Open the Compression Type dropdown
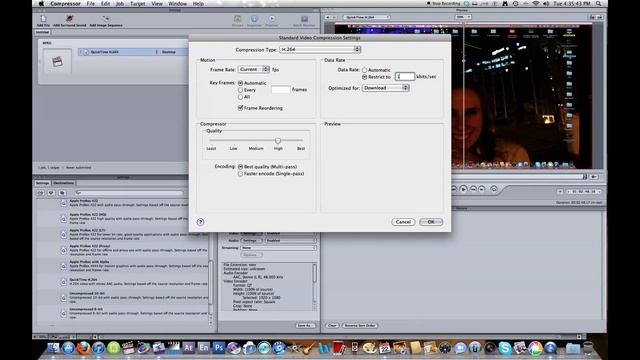Viewport: 640px width, 360px height. [x=320, y=49]
